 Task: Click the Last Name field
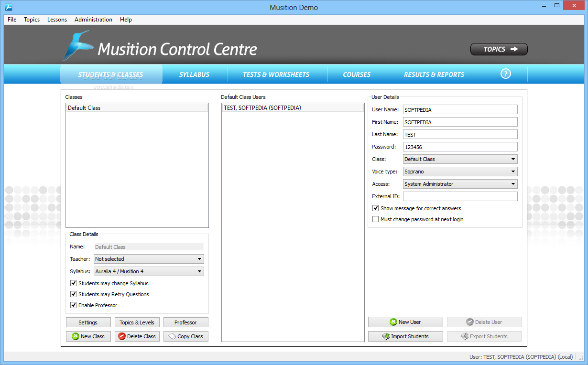[x=460, y=135]
